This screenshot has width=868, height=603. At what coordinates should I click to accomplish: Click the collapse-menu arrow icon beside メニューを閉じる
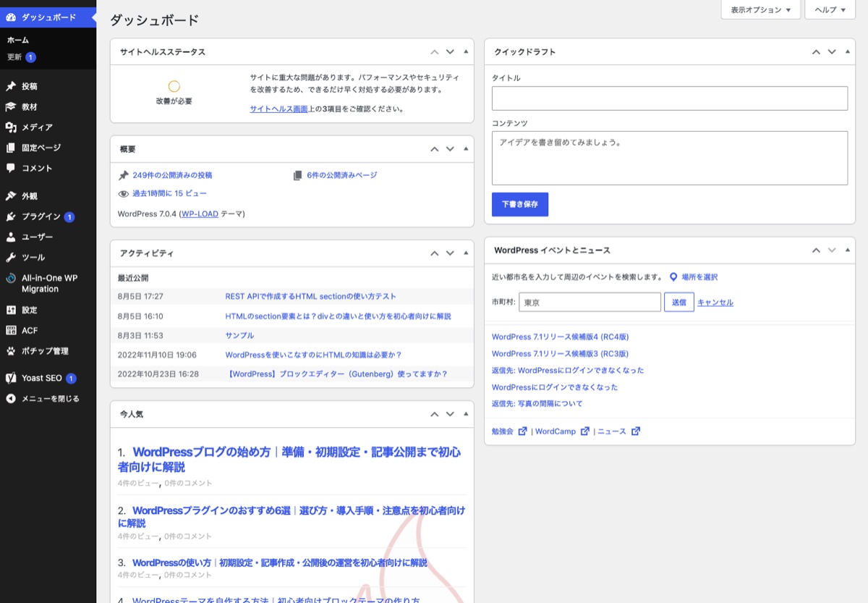tap(11, 399)
